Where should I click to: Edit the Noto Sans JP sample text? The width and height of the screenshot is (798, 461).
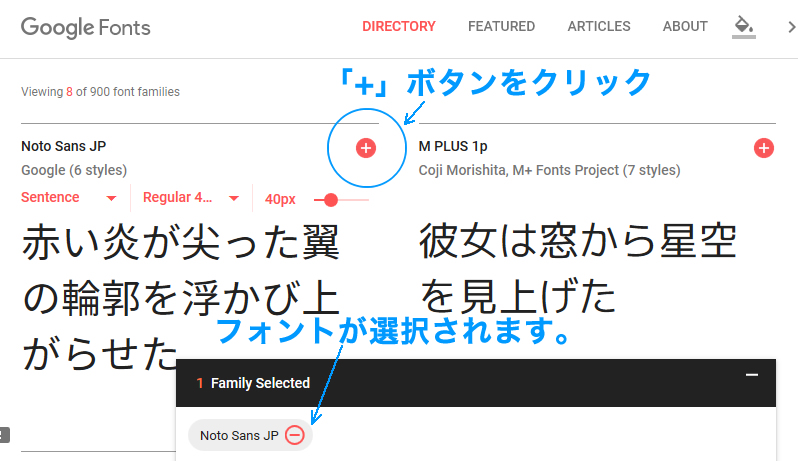[x=181, y=298]
